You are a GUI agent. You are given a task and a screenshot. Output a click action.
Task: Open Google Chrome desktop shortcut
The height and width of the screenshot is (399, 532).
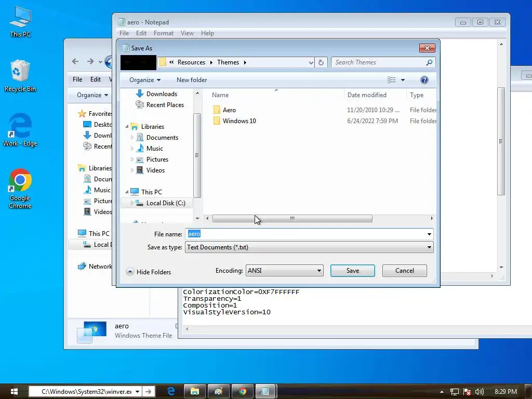[20, 189]
